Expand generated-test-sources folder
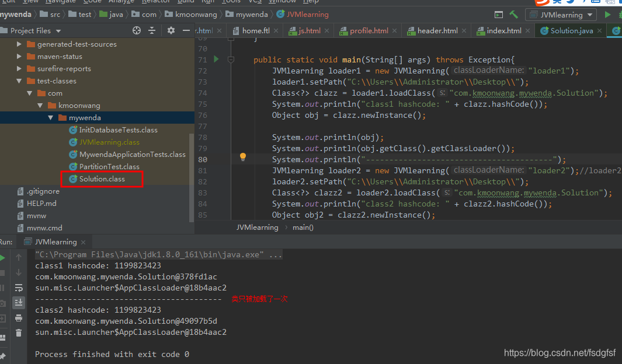This screenshot has height=364, width=622. 19,44
